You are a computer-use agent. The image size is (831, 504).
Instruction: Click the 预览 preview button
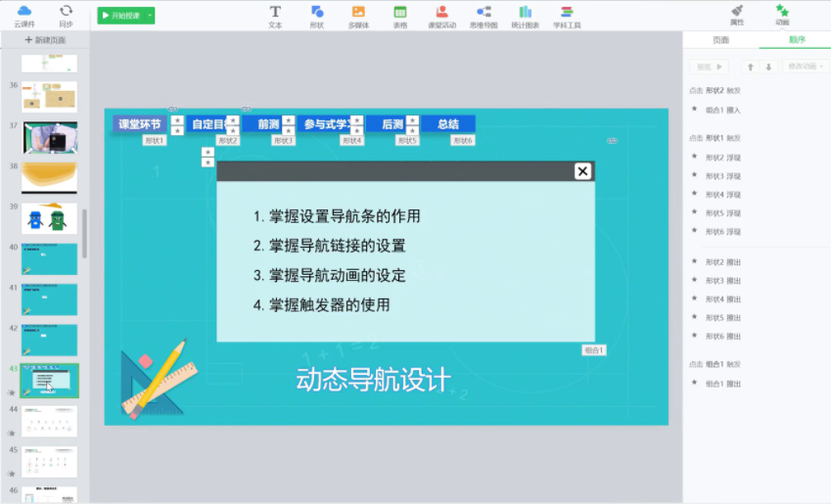point(709,67)
